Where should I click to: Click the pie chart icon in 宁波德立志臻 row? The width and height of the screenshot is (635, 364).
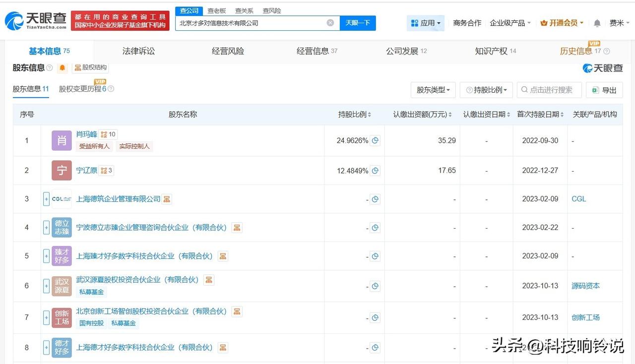(x=376, y=228)
